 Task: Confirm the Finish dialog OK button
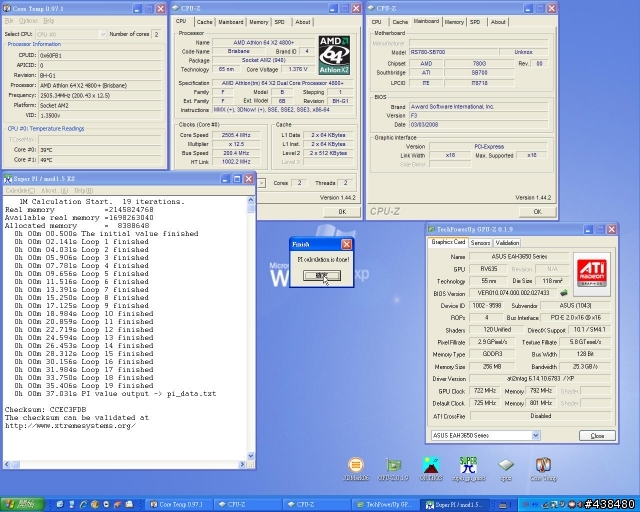(322, 276)
